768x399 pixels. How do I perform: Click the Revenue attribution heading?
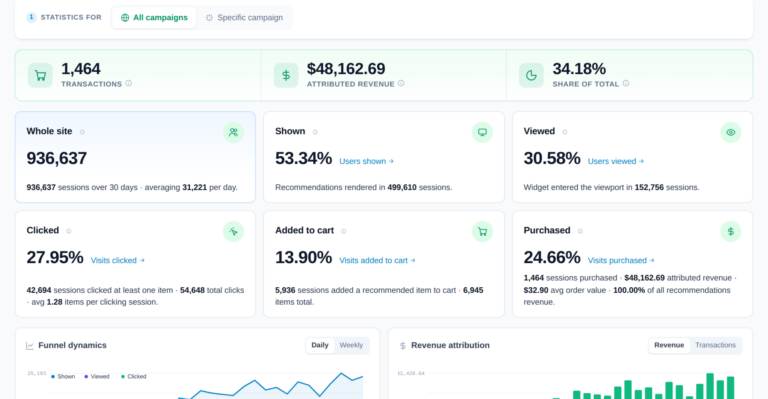(x=450, y=346)
